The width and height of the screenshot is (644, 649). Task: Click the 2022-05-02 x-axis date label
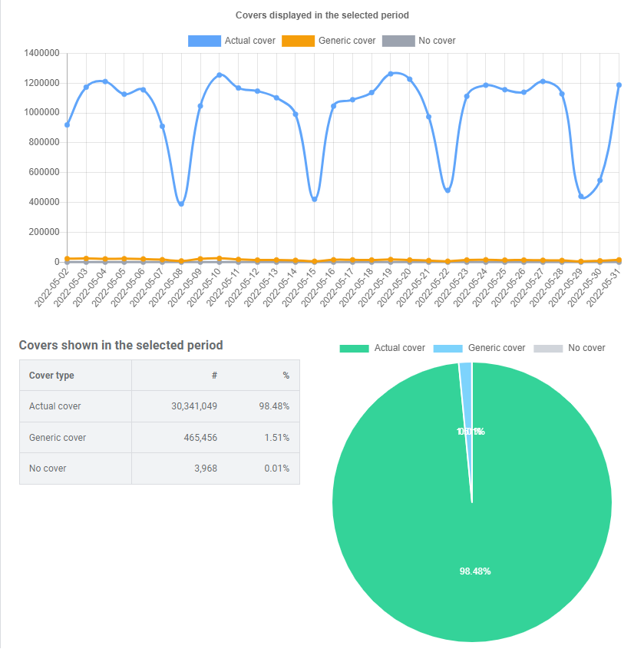coord(51,288)
